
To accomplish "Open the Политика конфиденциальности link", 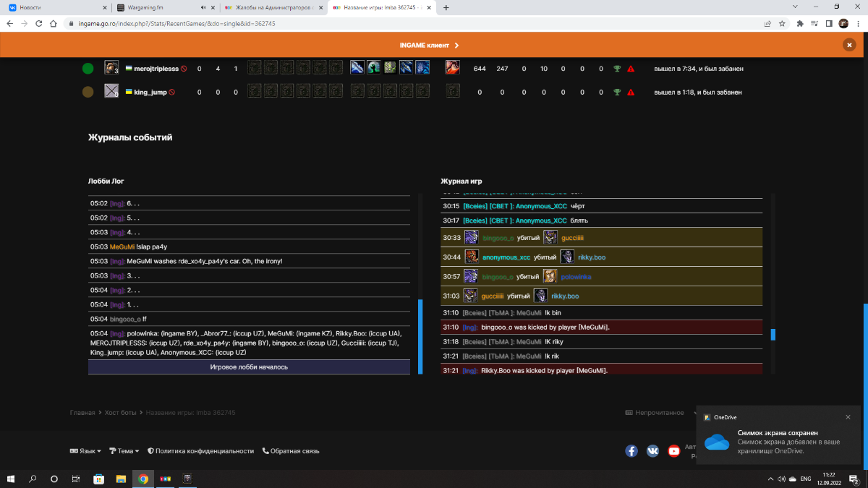I will (x=200, y=451).
